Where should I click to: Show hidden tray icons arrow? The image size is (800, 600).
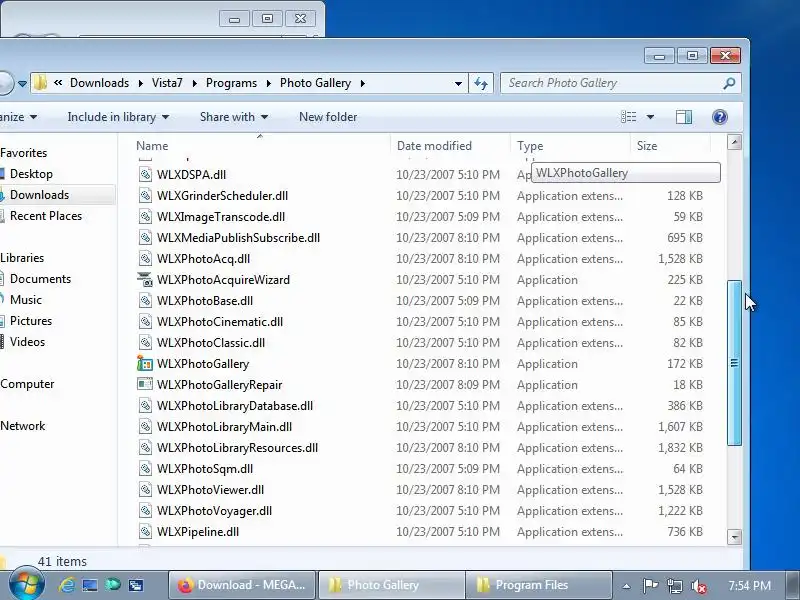[x=626, y=586]
